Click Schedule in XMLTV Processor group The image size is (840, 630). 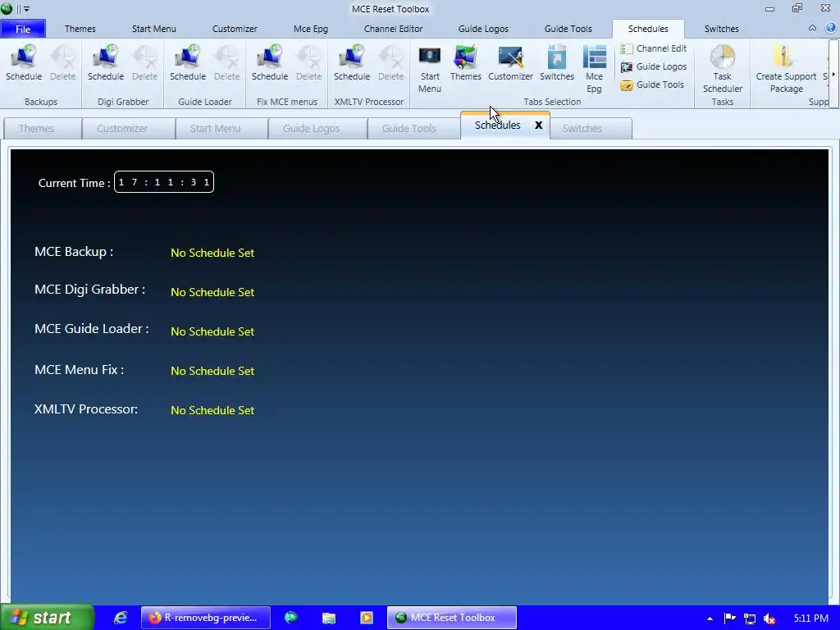click(x=351, y=63)
